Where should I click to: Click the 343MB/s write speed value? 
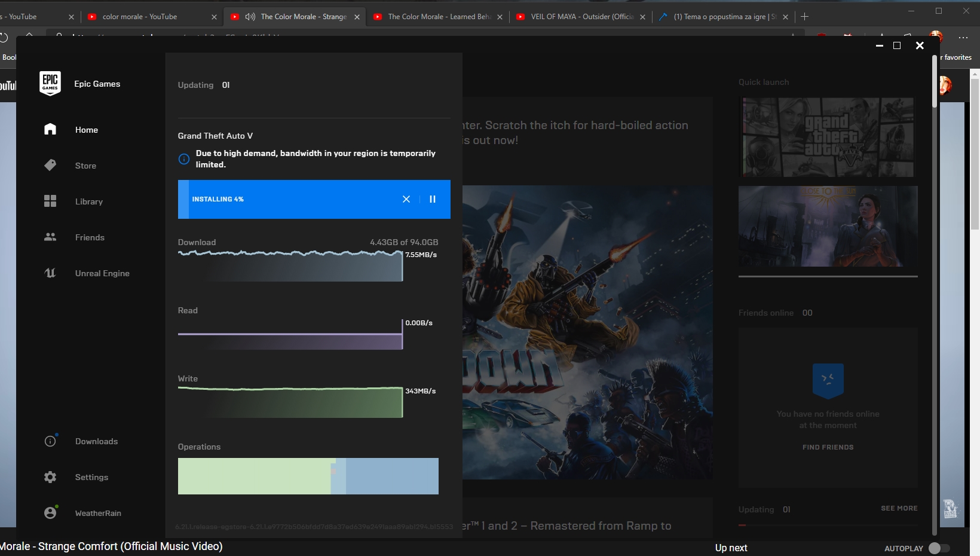(x=421, y=391)
